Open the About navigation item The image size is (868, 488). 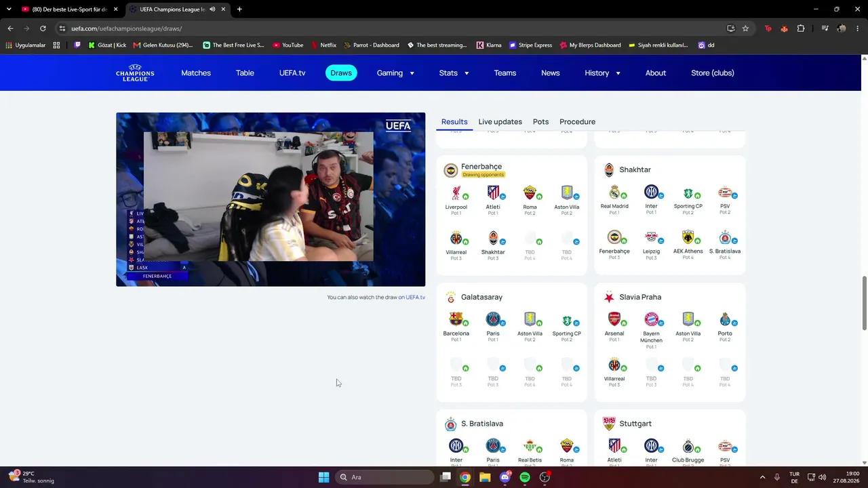[656, 73]
